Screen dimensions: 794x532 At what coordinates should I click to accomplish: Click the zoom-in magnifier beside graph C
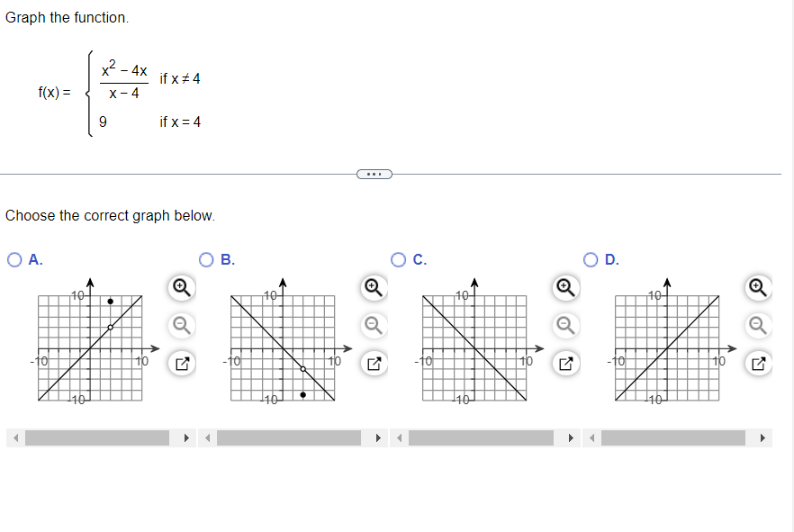pyautogui.click(x=565, y=286)
